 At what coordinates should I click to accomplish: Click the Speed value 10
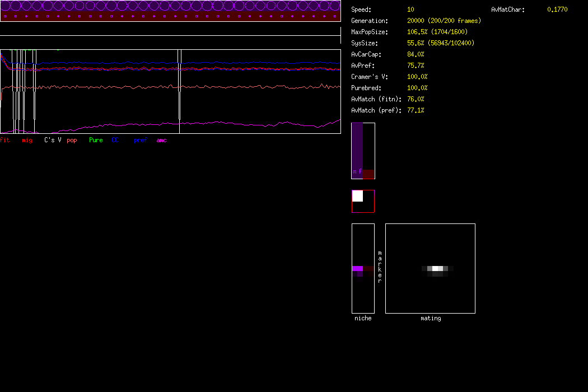(410, 10)
